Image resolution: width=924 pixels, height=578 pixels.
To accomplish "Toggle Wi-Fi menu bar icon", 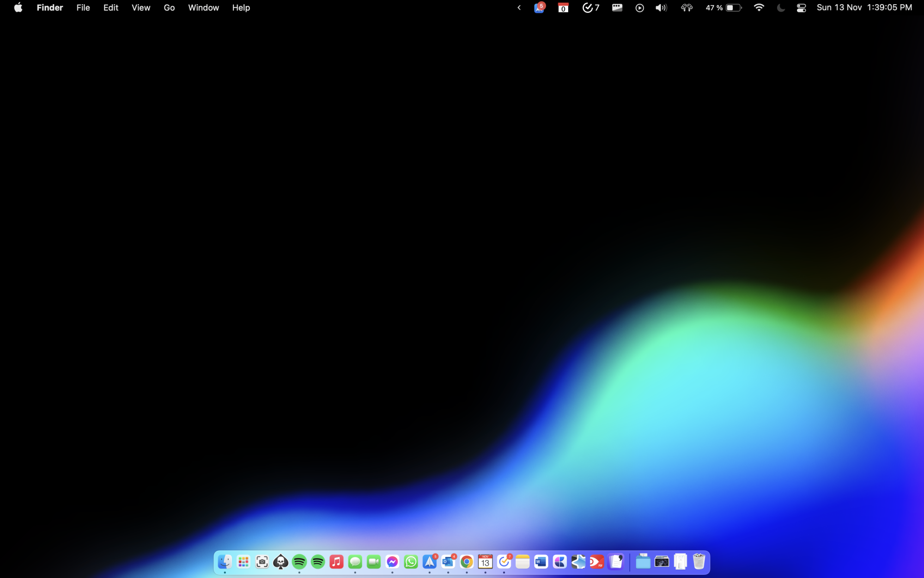I will 759,8.
